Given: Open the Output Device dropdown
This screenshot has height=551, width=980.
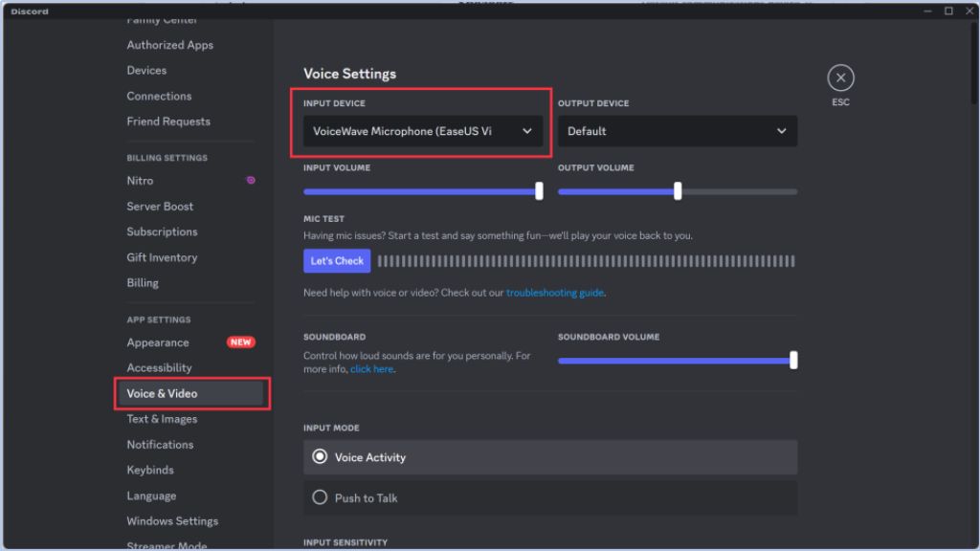Looking at the screenshot, I should 677,131.
